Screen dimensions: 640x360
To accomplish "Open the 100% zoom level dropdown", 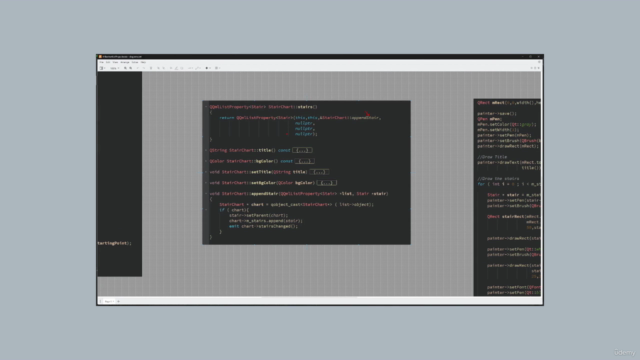I will (x=115, y=68).
